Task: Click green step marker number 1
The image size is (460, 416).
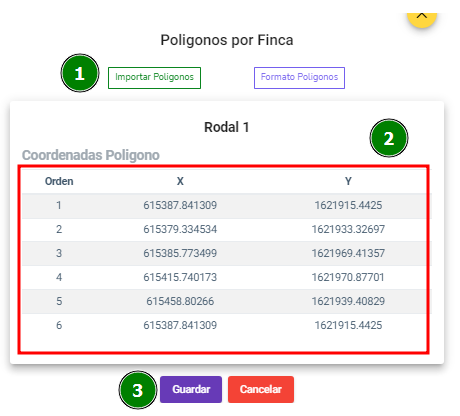Action: [x=80, y=73]
